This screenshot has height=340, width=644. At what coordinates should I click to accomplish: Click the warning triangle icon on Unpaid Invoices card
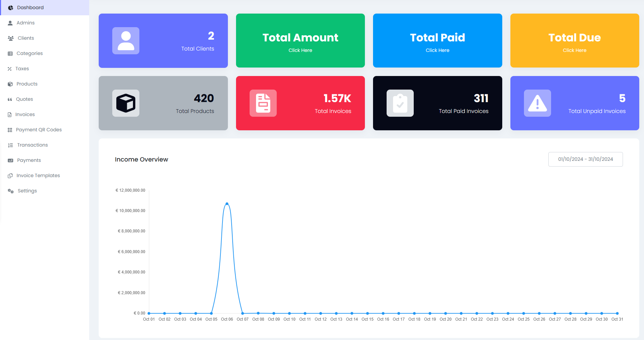coord(538,103)
